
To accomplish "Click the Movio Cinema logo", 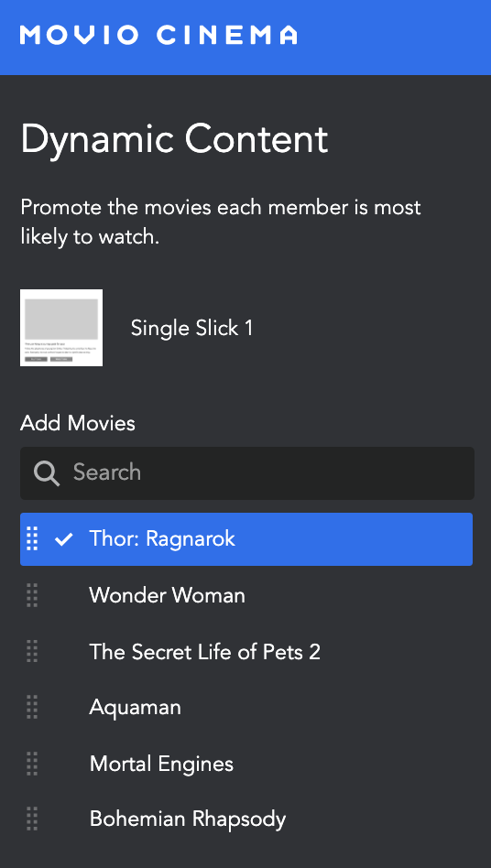I will (158, 35).
